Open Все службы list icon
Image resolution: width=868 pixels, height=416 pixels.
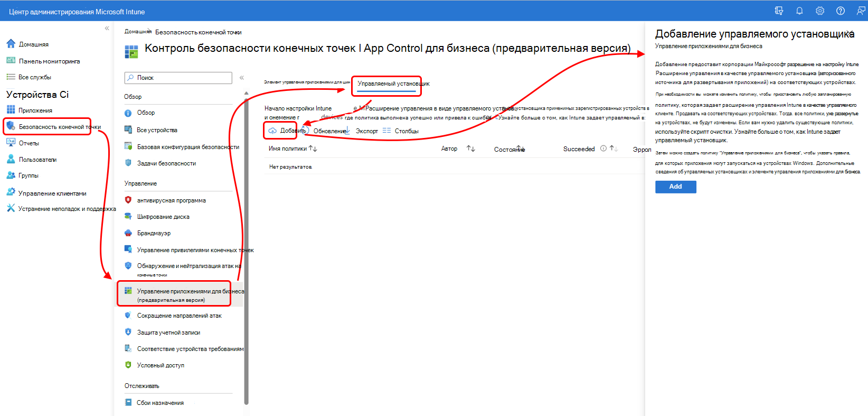pos(11,77)
